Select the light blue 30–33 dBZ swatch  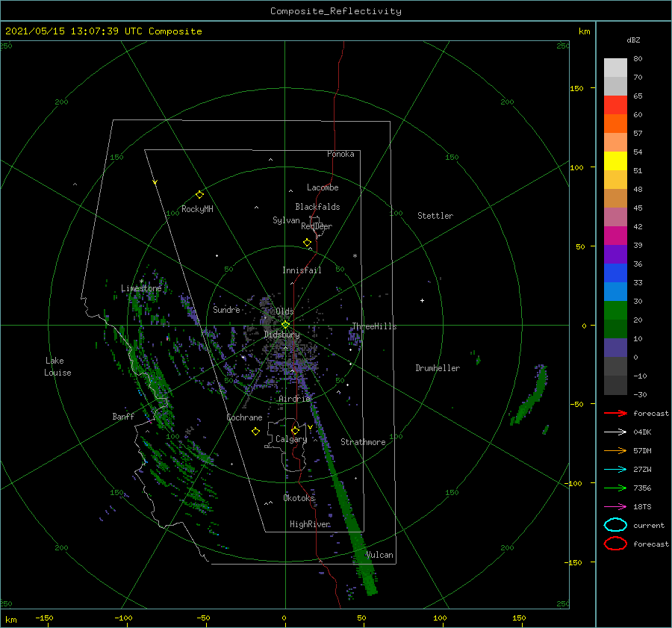(x=615, y=292)
